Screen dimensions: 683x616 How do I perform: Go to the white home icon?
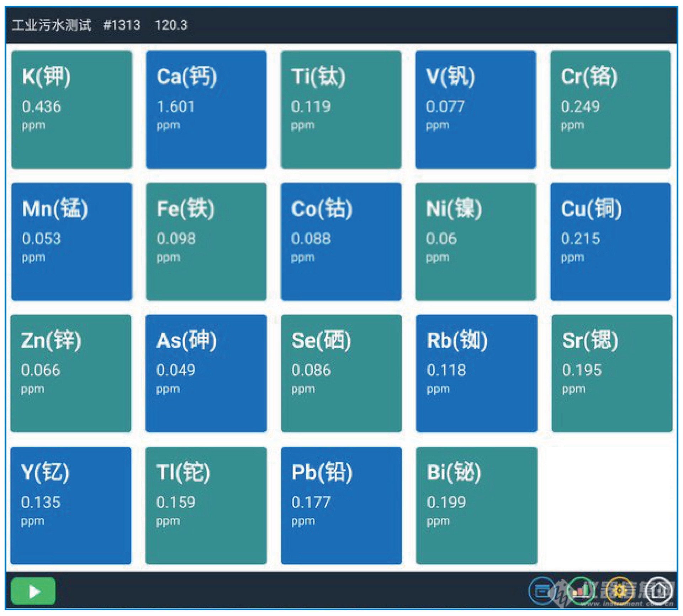tap(658, 591)
